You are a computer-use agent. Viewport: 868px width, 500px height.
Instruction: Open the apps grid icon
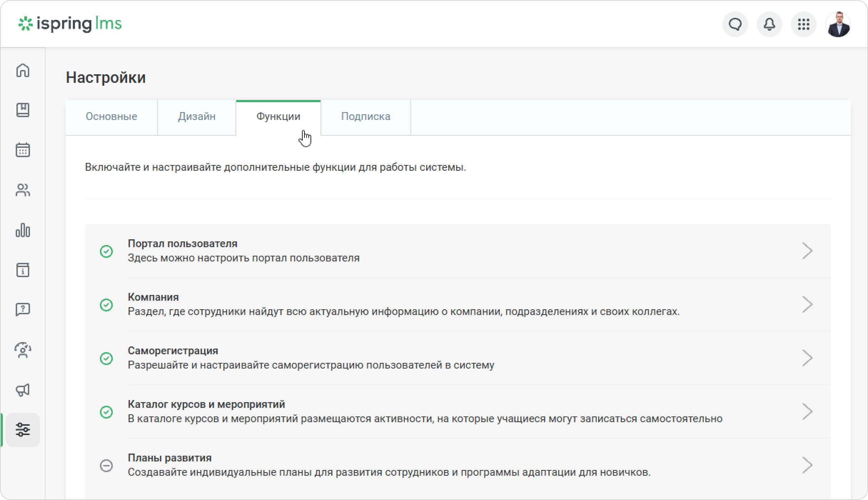804,24
